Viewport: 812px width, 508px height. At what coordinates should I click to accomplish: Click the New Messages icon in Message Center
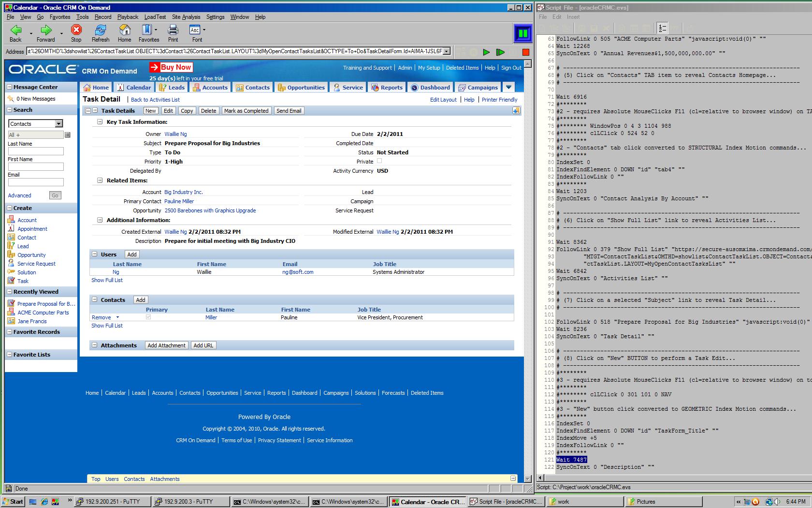[x=11, y=99]
